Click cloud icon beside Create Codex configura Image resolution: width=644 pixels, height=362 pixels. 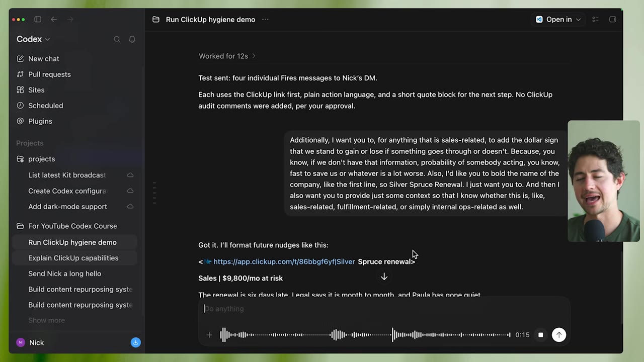point(130,191)
